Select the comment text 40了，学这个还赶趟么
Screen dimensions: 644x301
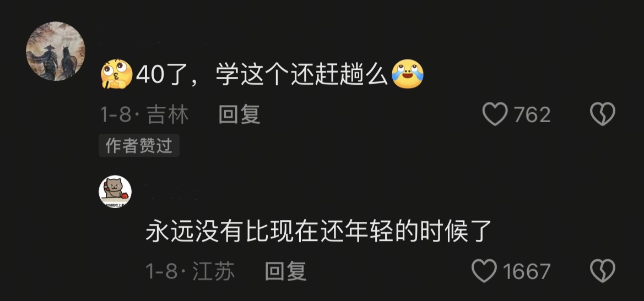coord(262,75)
